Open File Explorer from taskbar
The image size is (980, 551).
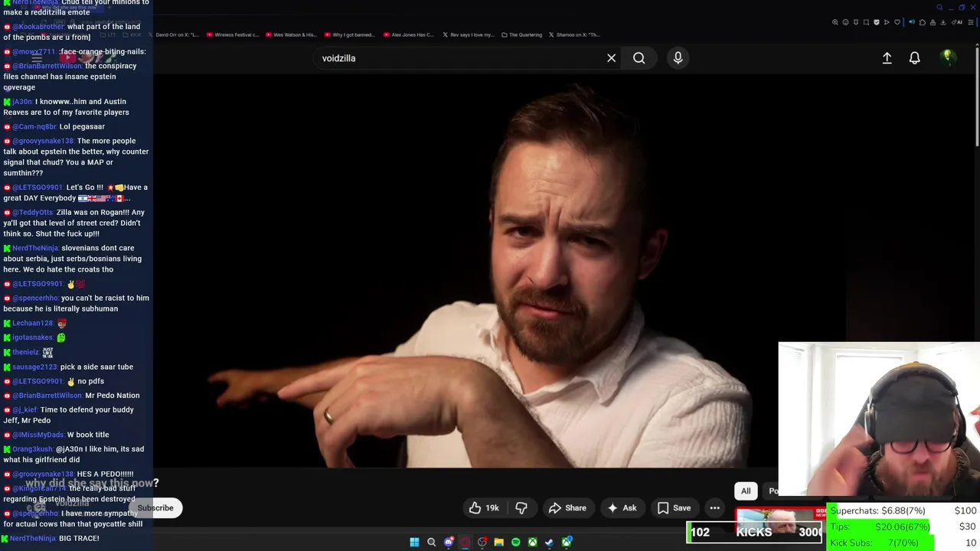(x=499, y=542)
